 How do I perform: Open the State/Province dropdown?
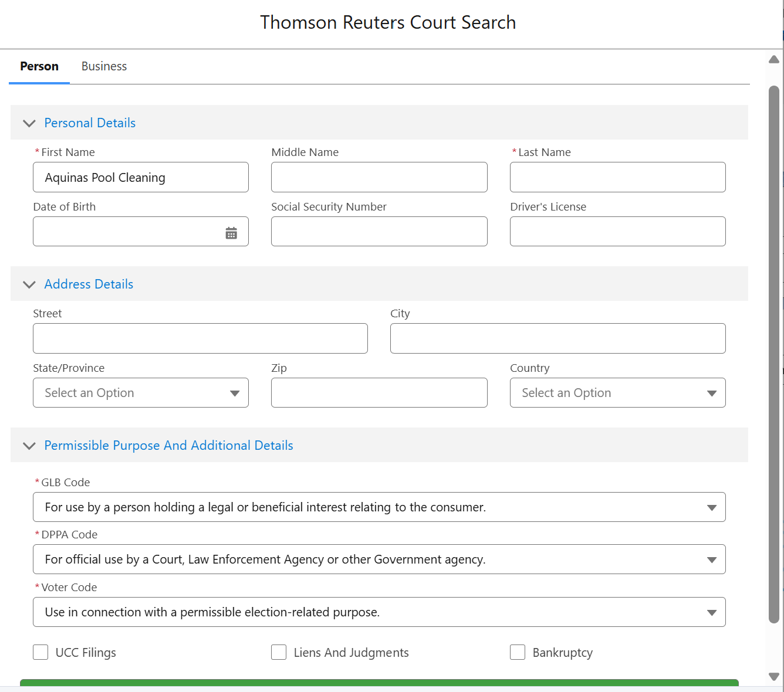coord(141,393)
